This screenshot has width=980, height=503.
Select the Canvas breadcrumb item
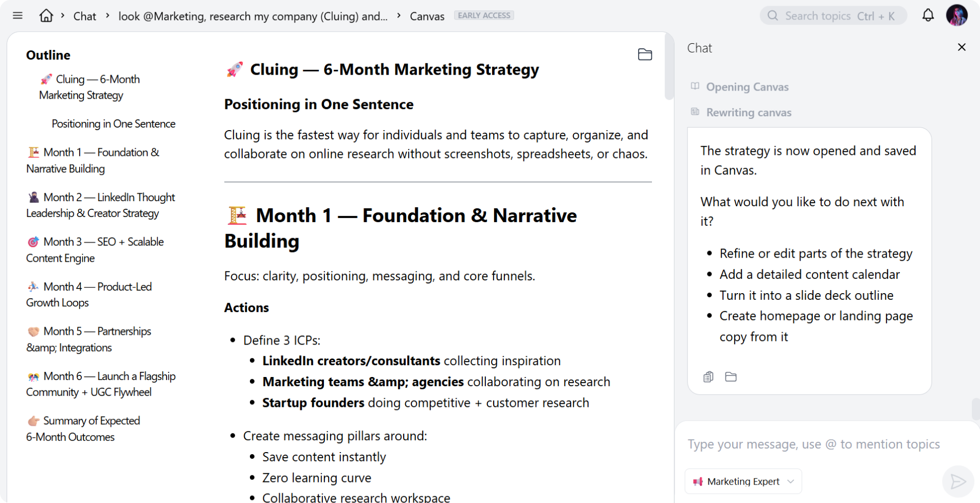click(427, 16)
